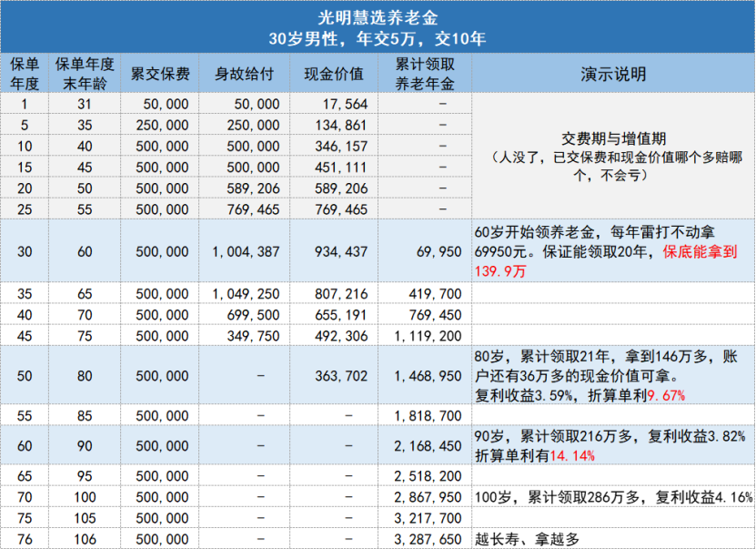Screen dimensions: 756x549
Task: Click "589,206" in the 现金价值 column
Action: [341, 188]
